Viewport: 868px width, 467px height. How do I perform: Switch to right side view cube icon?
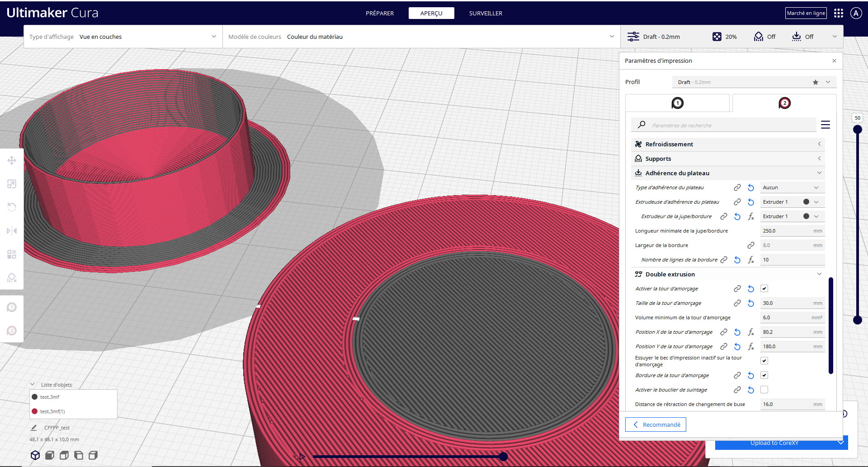[93, 455]
